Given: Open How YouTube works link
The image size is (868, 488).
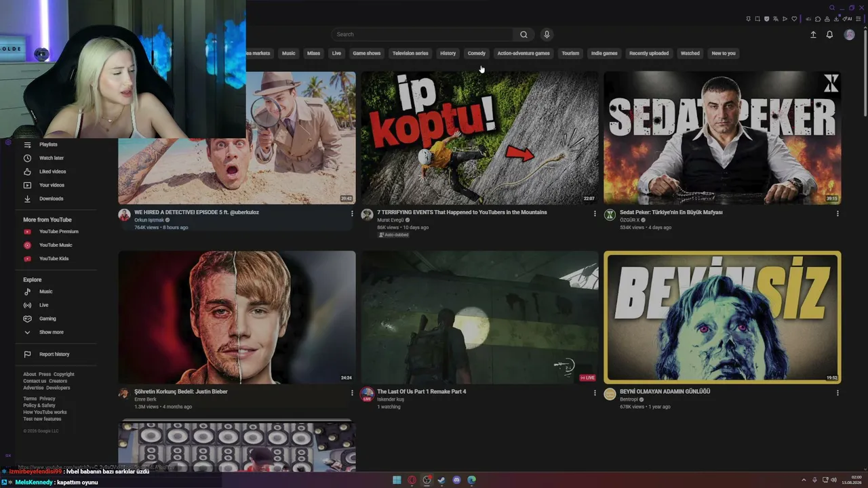Looking at the screenshot, I should [45, 412].
